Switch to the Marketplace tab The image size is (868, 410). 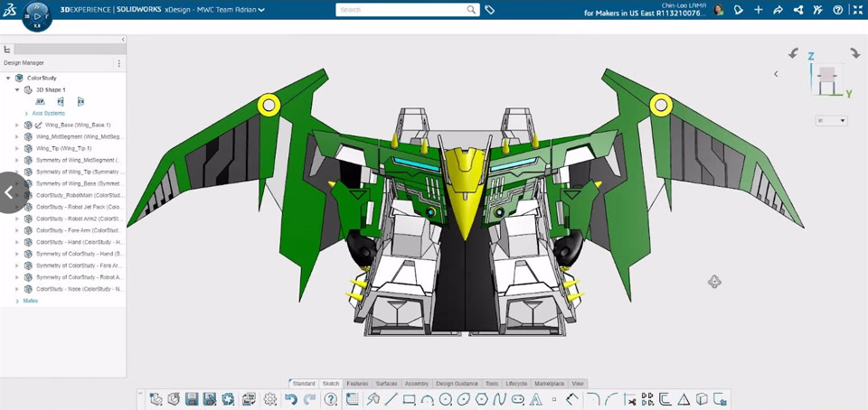550,384
